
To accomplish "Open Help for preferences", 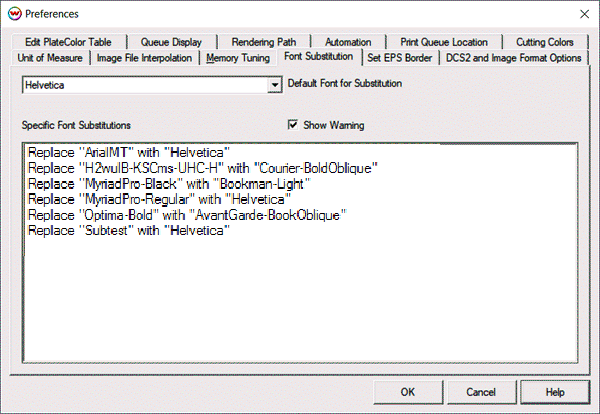I will (555, 392).
